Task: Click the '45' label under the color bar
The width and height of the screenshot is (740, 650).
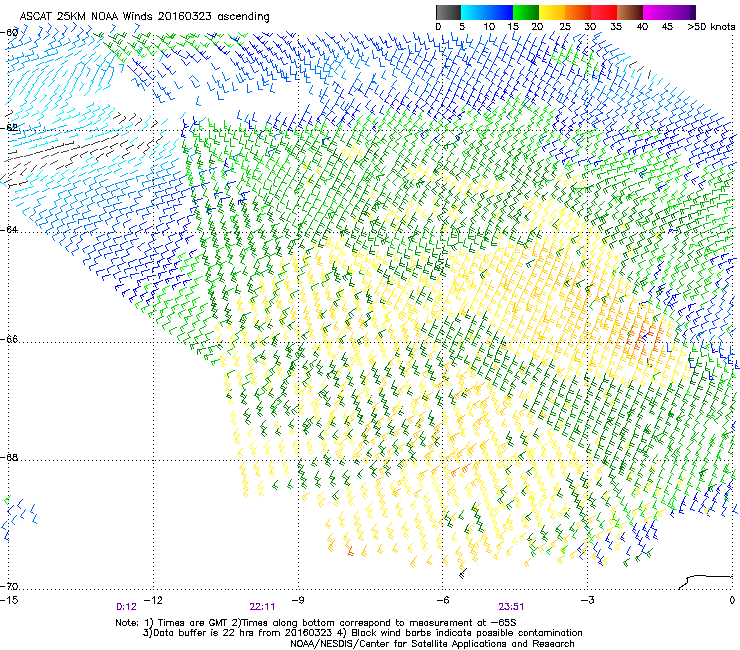Action: pyautogui.click(x=667, y=27)
